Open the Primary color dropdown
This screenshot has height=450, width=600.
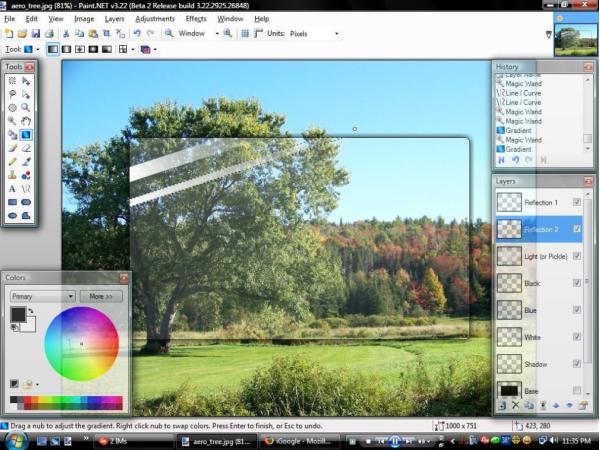42,296
